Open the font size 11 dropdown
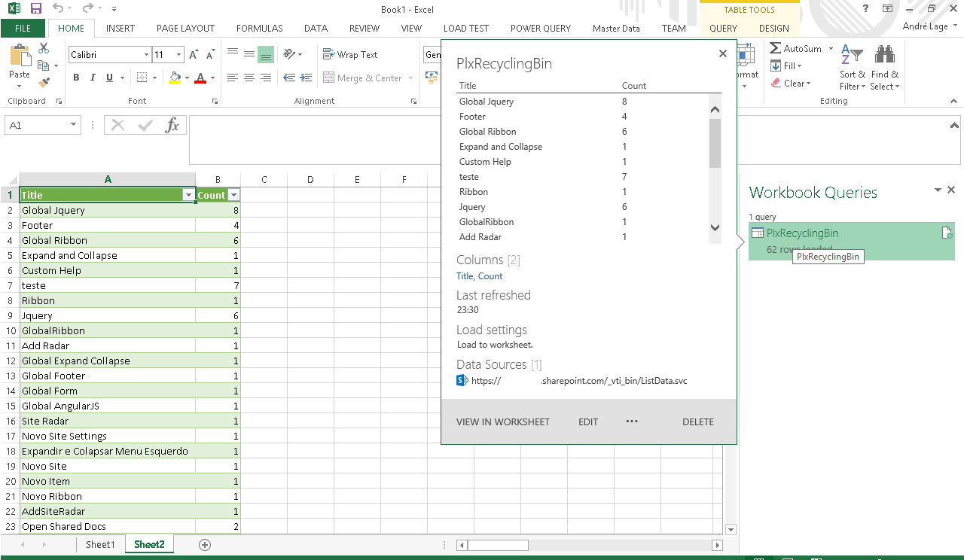This screenshot has height=560, width=964. point(178,55)
